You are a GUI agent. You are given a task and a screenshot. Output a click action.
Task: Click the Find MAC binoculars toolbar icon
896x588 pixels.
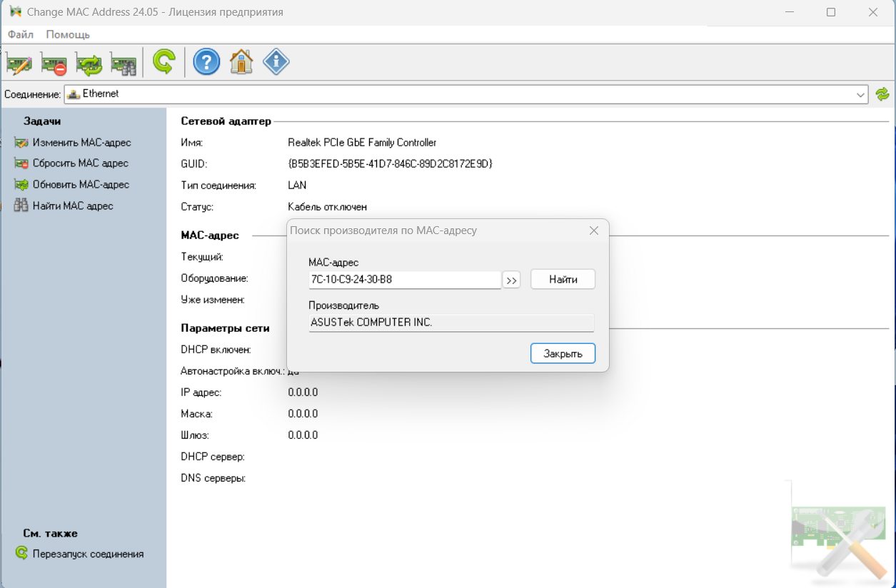(124, 63)
